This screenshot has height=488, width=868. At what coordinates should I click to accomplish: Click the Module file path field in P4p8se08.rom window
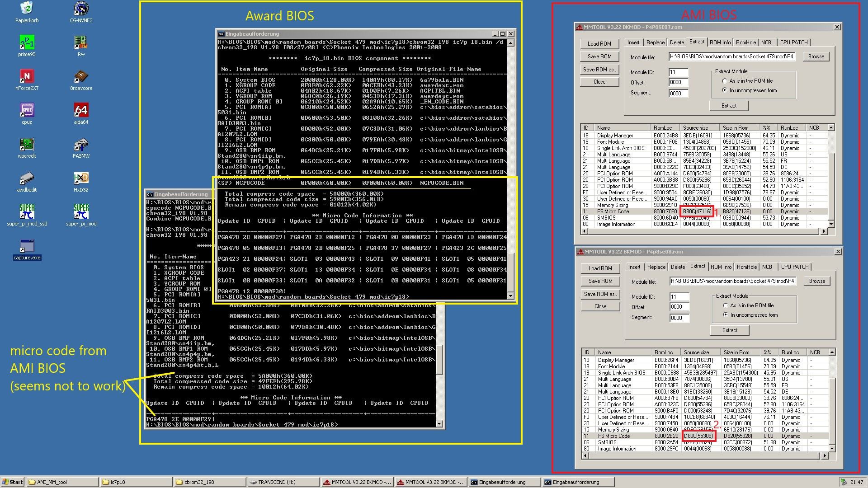pos(732,281)
